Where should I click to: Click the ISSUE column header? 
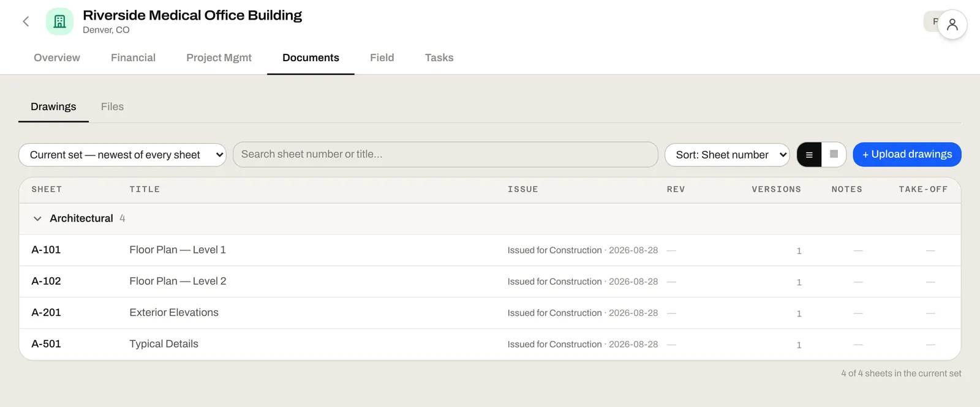tap(522, 189)
